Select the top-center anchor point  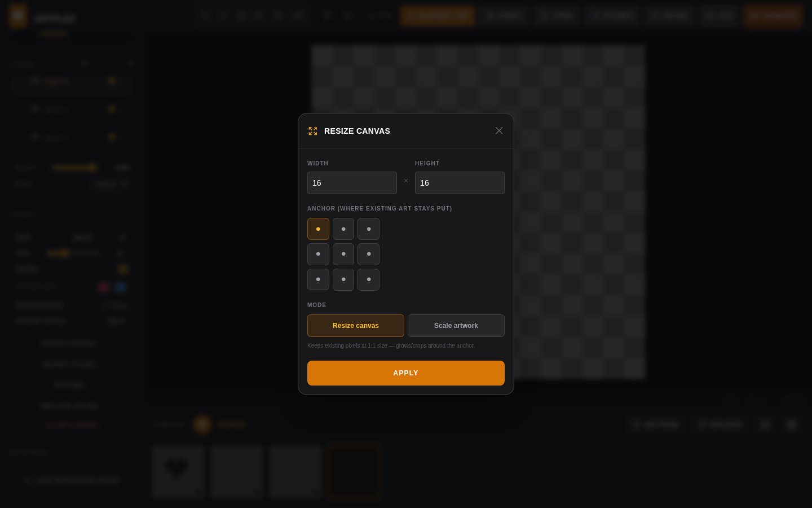[343, 229]
